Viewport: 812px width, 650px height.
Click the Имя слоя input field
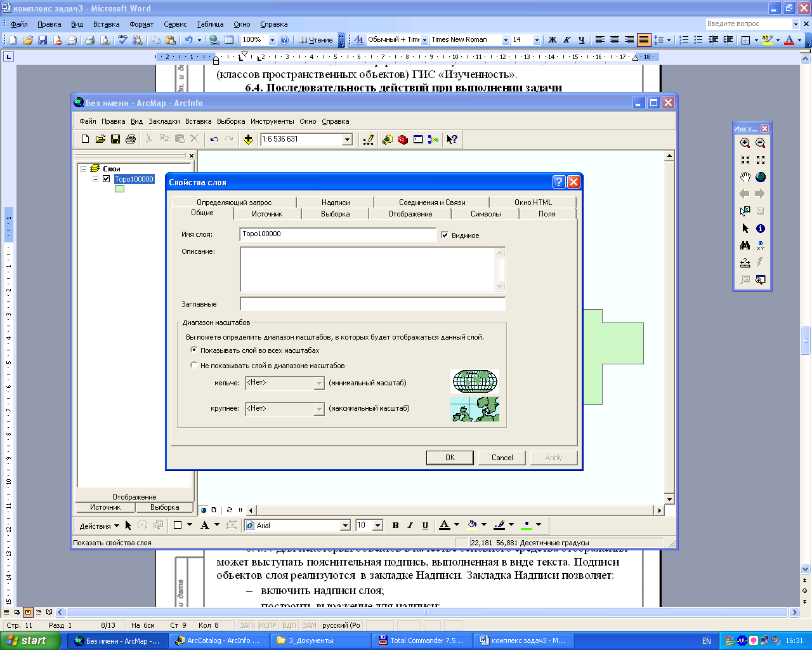(338, 234)
